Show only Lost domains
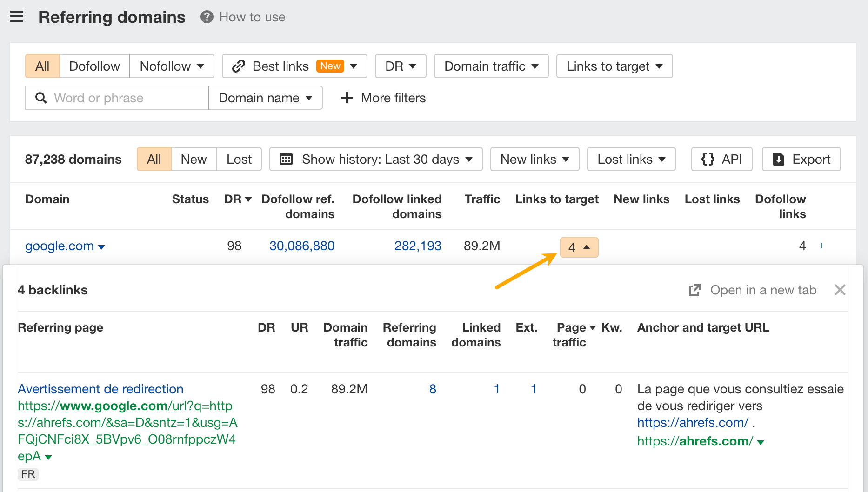The image size is (868, 492). click(239, 159)
